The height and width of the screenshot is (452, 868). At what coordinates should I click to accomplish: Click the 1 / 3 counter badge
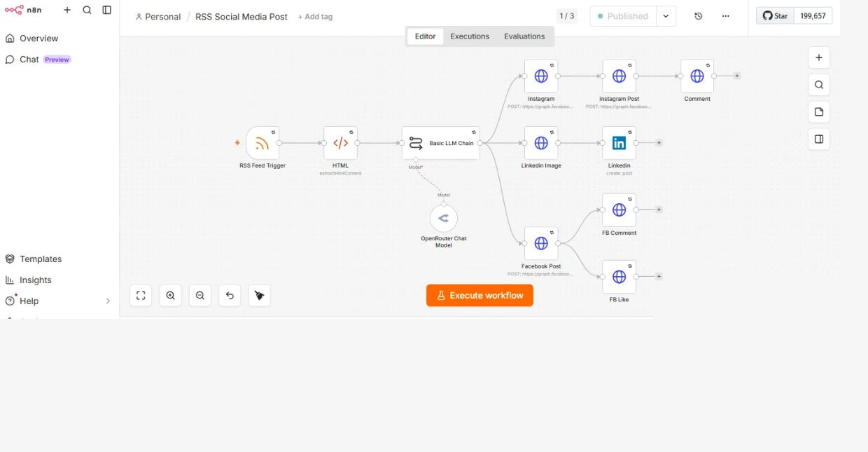click(566, 16)
